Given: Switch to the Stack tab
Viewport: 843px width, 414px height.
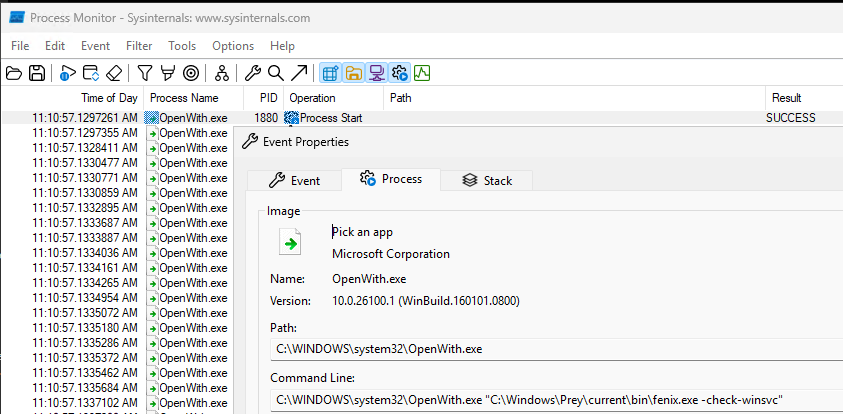Looking at the screenshot, I should [487, 181].
